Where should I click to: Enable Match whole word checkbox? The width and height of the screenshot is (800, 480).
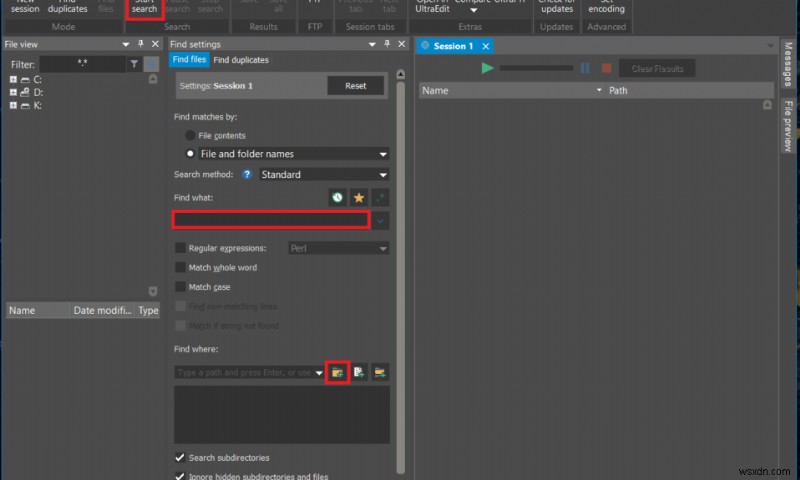(x=180, y=267)
